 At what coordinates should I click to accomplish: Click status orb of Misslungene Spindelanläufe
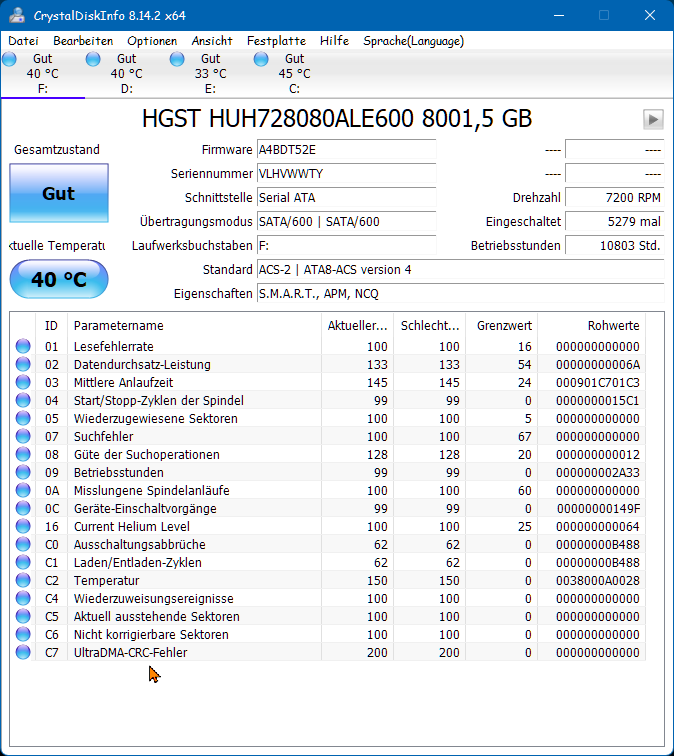pyautogui.click(x=23, y=490)
